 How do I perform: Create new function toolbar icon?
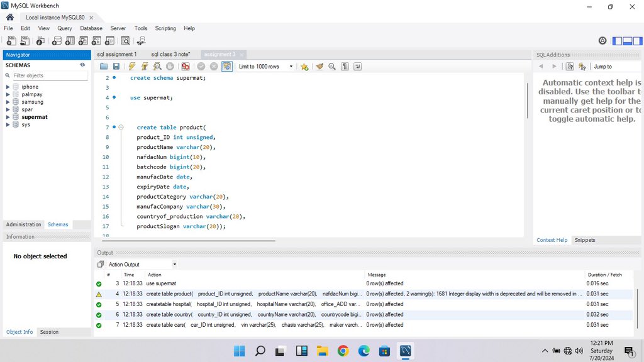click(x=109, y=41)
